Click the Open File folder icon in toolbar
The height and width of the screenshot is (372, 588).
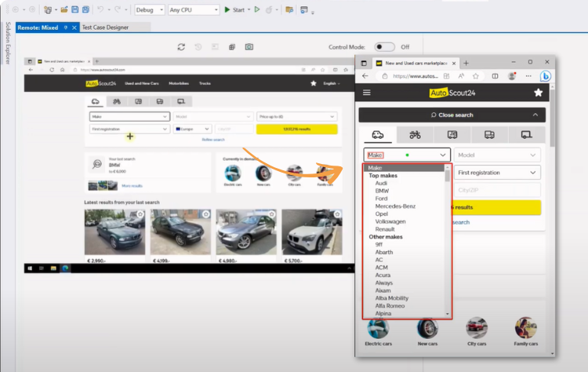pyautogui.click(x=64, y=9)
